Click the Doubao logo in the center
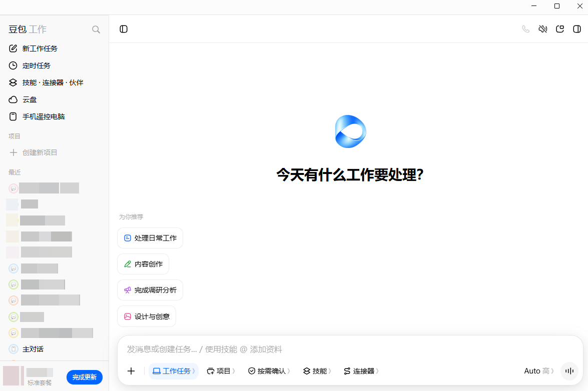 pyautogui.click(x=350, y=131)
